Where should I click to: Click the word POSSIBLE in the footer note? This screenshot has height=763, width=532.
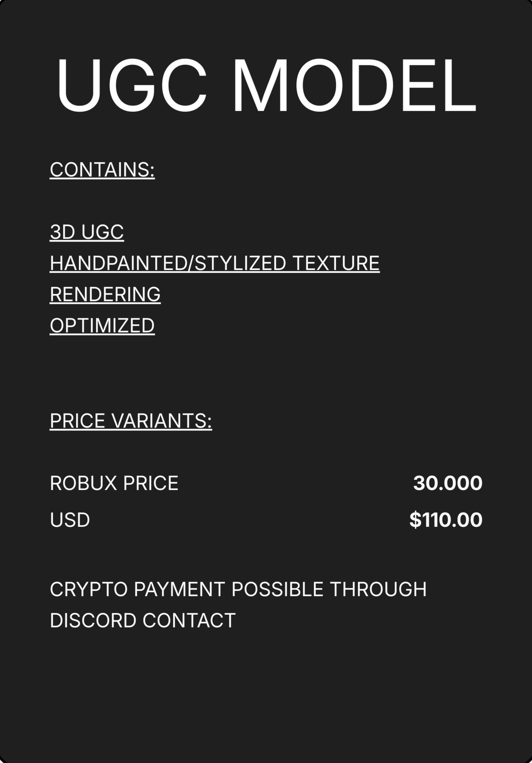click(277, 589)
